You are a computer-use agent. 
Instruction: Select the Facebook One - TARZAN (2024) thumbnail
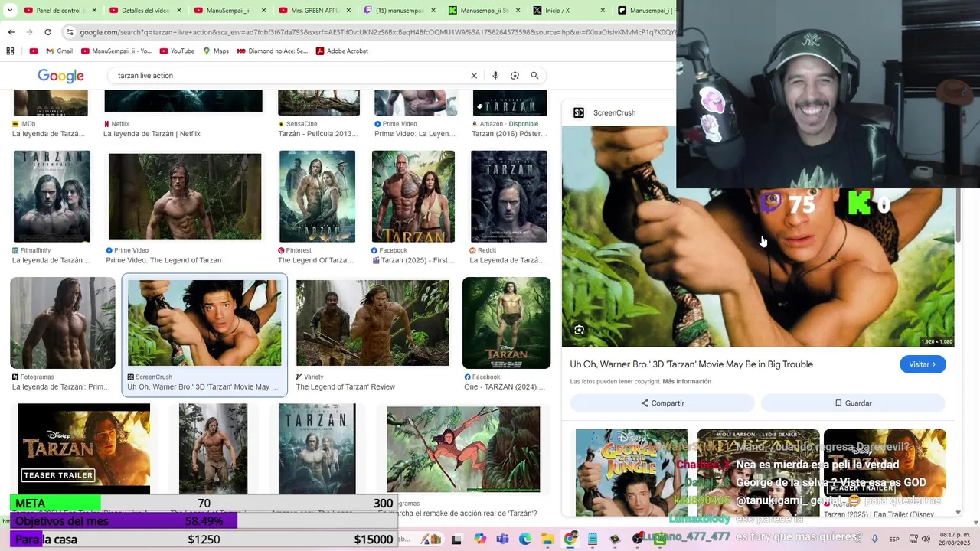(x=506, y=323)
